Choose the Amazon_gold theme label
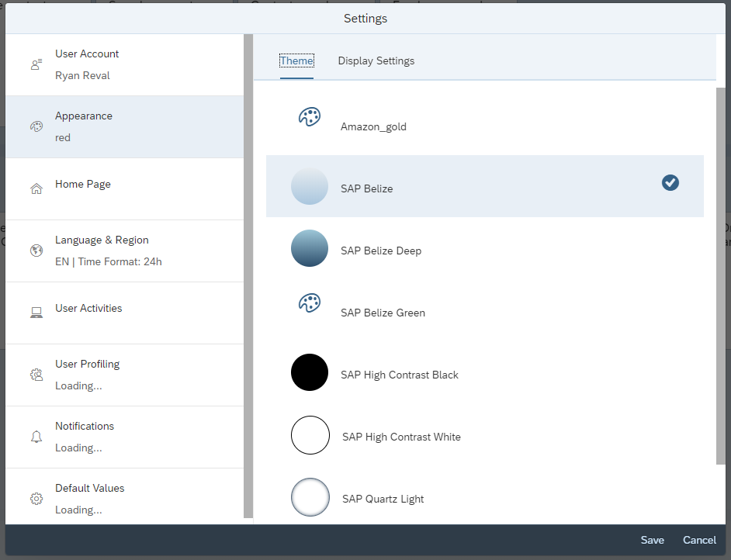The image size is (731, 560). (x=373, y=126)
